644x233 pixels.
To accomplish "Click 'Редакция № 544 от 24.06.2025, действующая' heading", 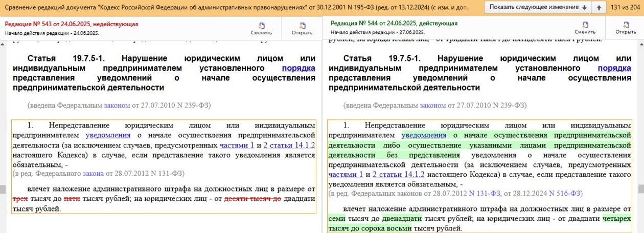I will click(394, 24).
